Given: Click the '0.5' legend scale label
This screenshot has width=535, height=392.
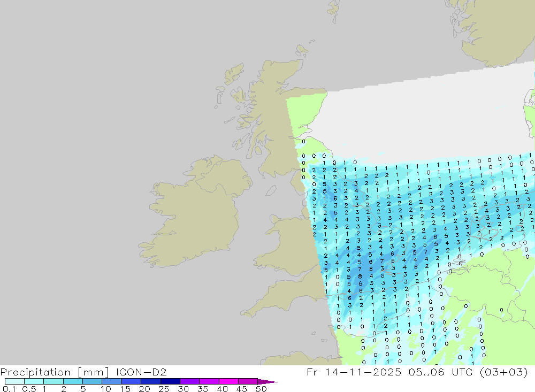Looking at the screenshot, I should coord(29,389).
